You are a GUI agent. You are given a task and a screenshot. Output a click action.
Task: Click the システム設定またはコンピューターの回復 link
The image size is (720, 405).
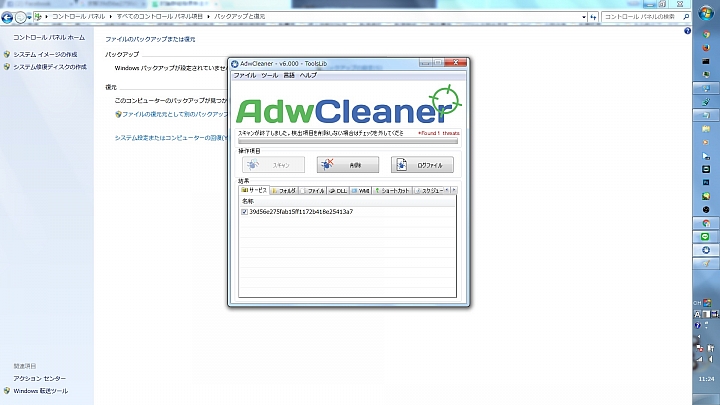[x=171, y=137]
